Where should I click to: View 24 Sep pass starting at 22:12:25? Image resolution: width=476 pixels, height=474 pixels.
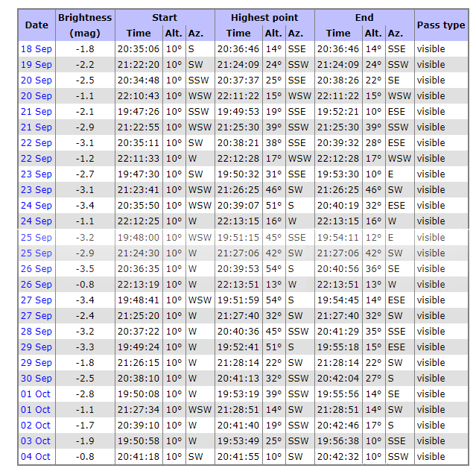pos(36,221)
